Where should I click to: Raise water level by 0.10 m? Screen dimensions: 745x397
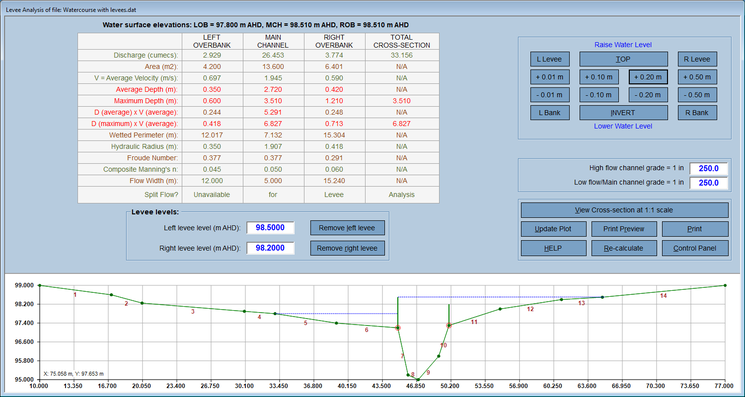599,76
